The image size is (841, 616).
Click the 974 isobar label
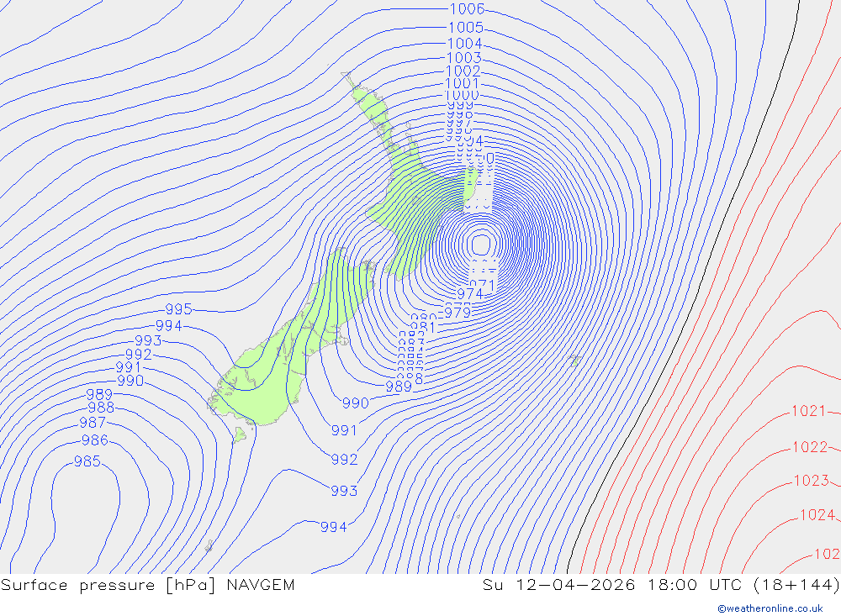click(x=470, y=294)
